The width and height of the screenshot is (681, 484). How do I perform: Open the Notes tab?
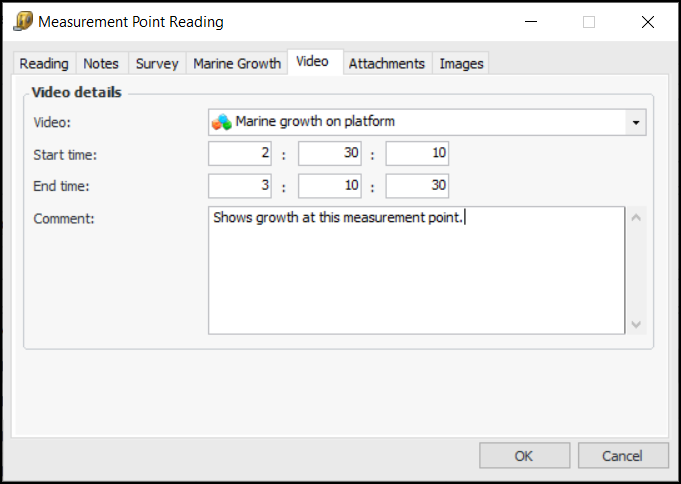point(101,63)
